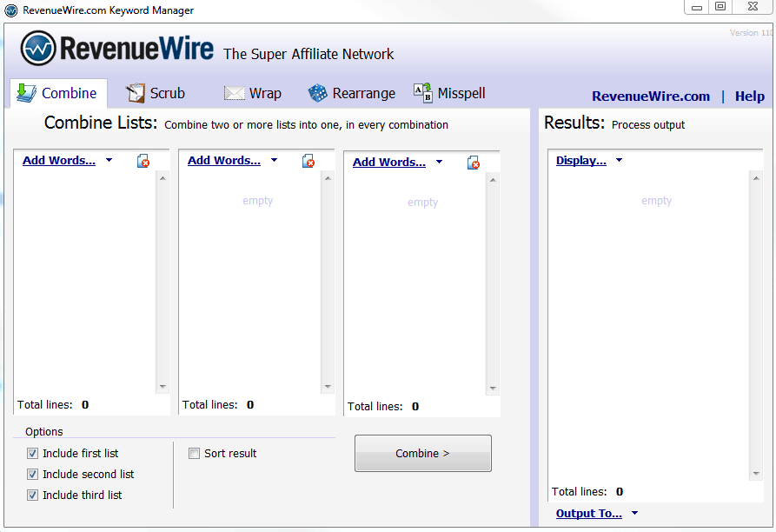Click the Rearrange dice icon
Image resolution: width=776 pixels, height=532 pixels.
click(x=316, y=92)
